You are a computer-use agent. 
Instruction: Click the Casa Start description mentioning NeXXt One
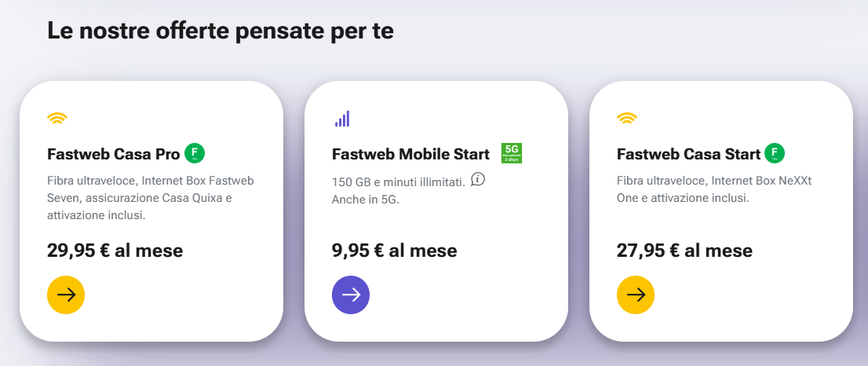[x=714, y=189]
